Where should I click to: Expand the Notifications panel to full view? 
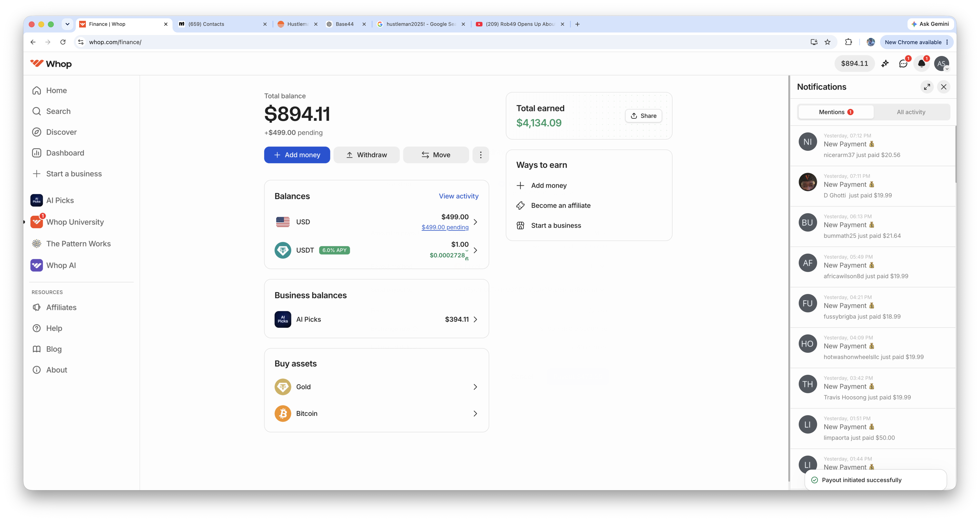pos(927,87)
